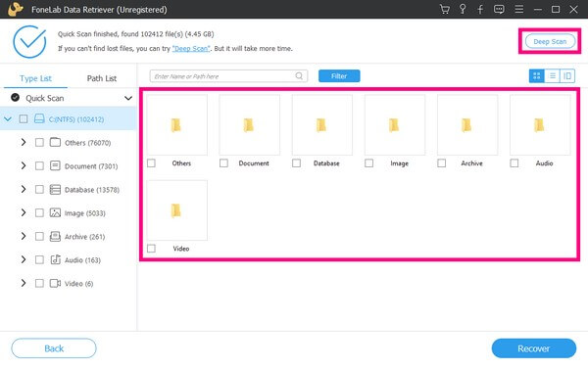The image size is (588, 369).
Task: Check the C:(NTFS) drive checkbox
Action: point(24,118)
